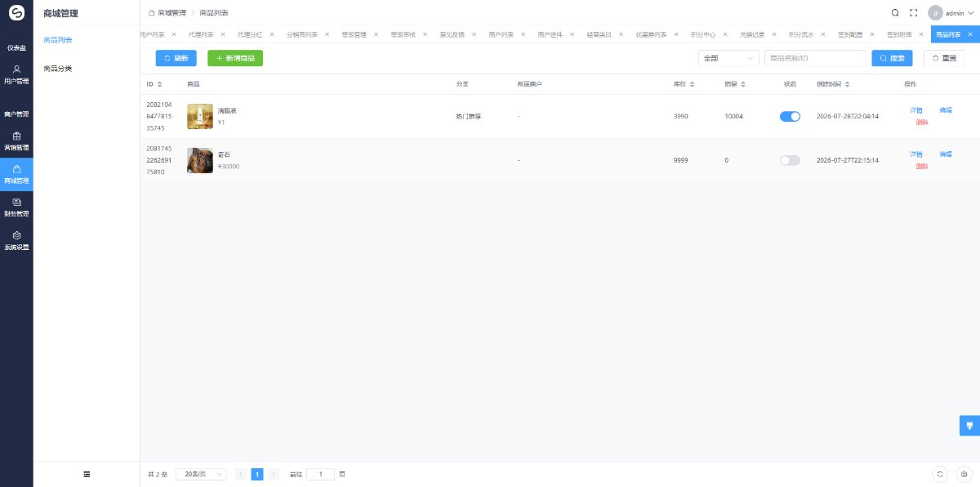The image size is (980, 487).
Task: Switch to the 用户列表 tab
Action: coord(152,35)
